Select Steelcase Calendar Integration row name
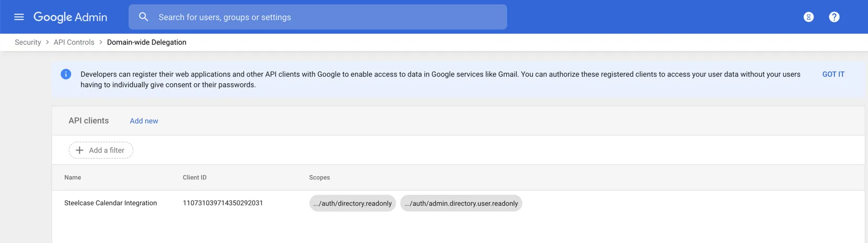 pos(111,203)
